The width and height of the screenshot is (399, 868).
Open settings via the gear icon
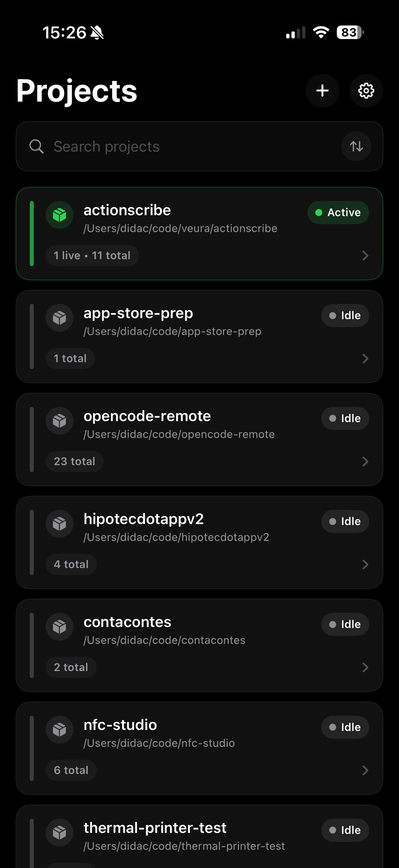[x=366, y=91]
